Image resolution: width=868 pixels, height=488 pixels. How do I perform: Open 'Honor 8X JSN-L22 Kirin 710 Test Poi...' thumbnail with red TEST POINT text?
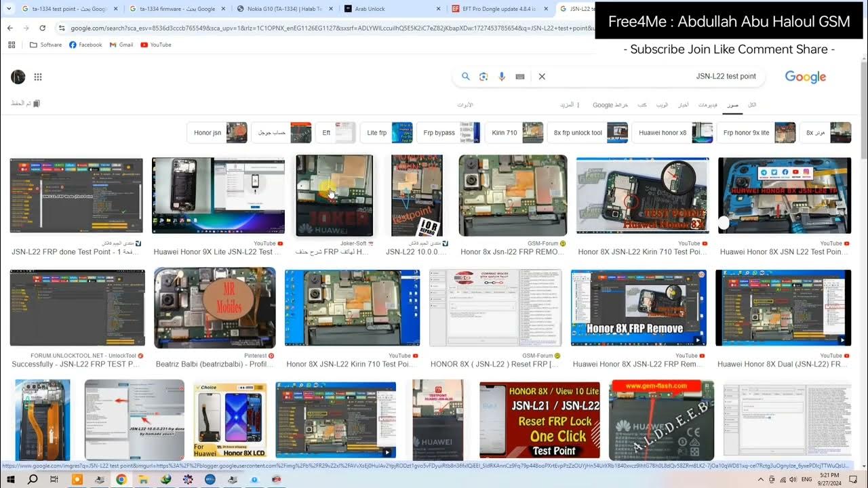coord(642,196)
